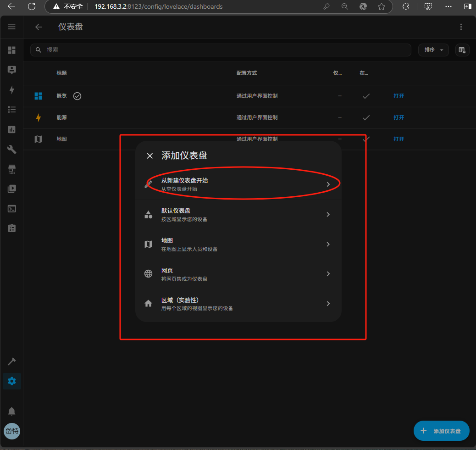Close the 添加仪表盘 dialog
Image resolution: width=476 pixels, height=450 pixels.
(149, 156)
